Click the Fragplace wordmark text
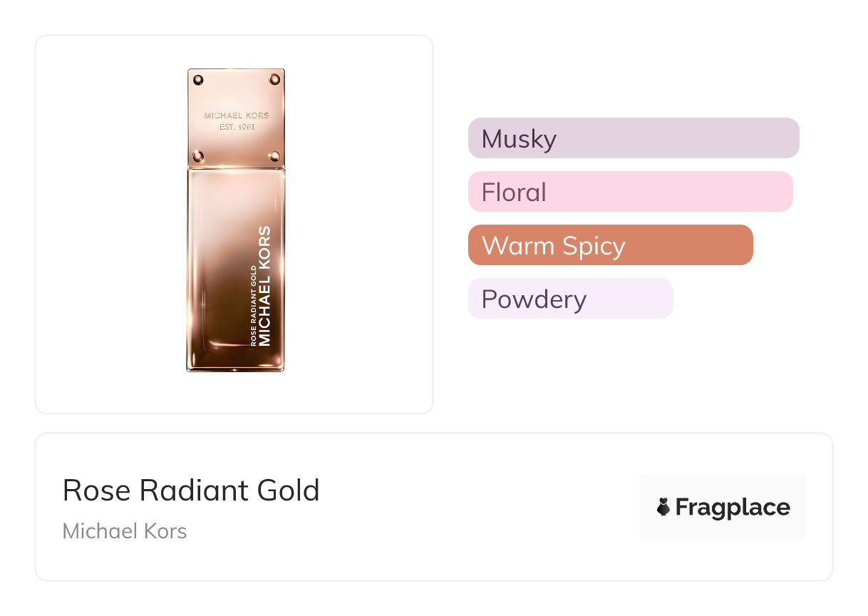Image resolution: width=868 pixels, height=616 pixels. coord(733,508)
